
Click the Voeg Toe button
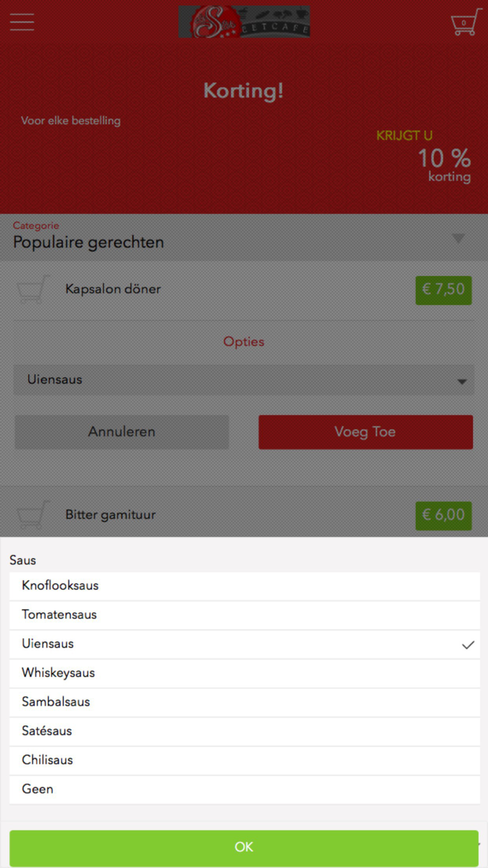[366, 432]
